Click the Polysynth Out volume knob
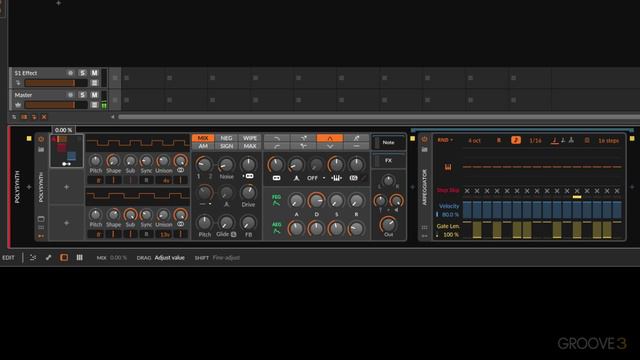The image size is (640, 360). coord(388,224)
